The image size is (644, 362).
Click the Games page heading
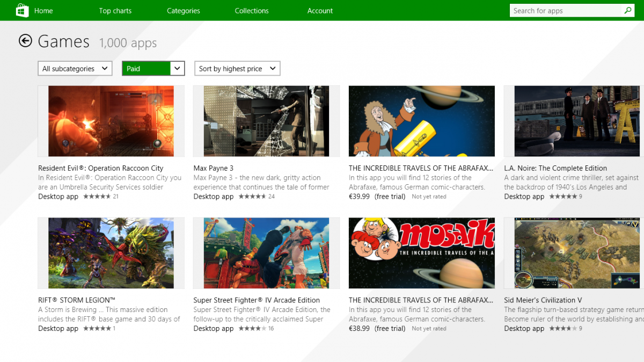(x=64, y=41)
